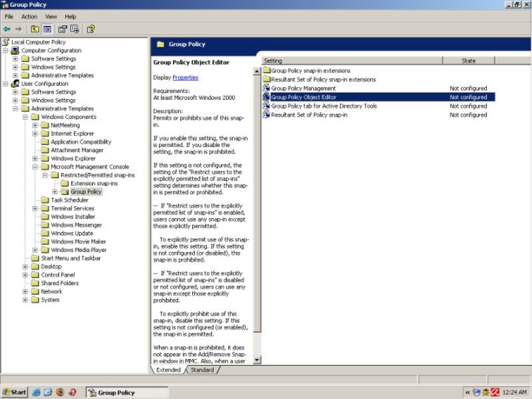
Task: Expand the NetMeeting tree node
Action: (x=35, y=126)
